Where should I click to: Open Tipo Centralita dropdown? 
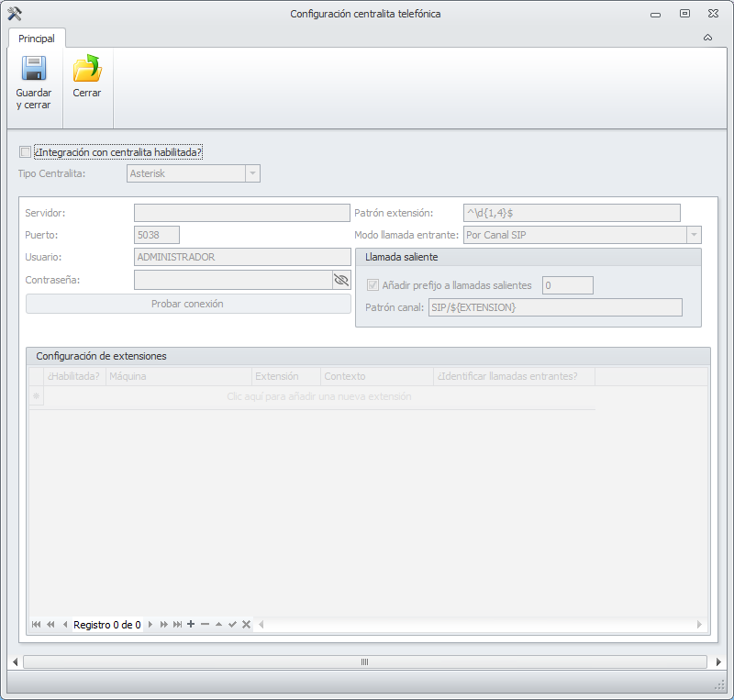pos(252,173)
